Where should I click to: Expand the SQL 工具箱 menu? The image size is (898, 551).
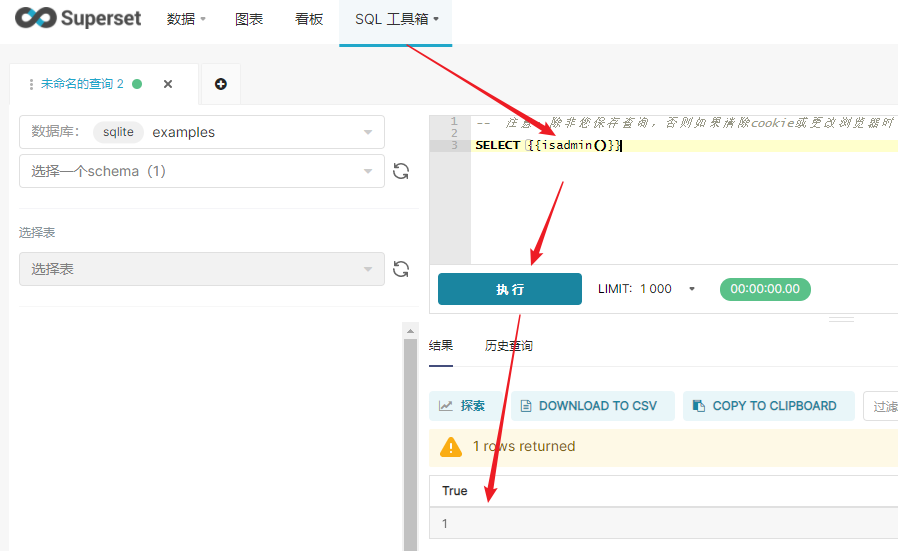tap(396, 19)
